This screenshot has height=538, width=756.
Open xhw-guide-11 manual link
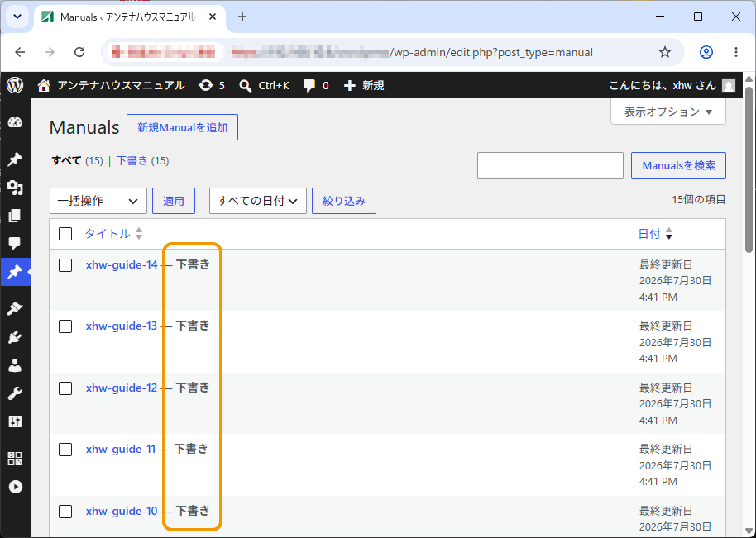(x=121, y=450)
